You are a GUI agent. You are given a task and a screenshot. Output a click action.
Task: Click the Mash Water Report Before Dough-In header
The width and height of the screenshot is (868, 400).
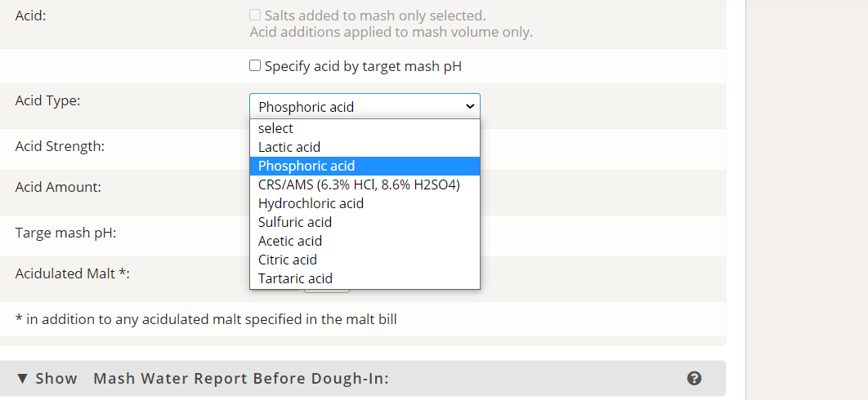coord(241,379)
